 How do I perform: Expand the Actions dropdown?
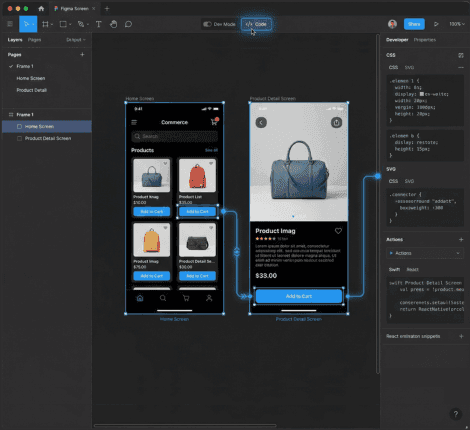(x=425, y=253)
